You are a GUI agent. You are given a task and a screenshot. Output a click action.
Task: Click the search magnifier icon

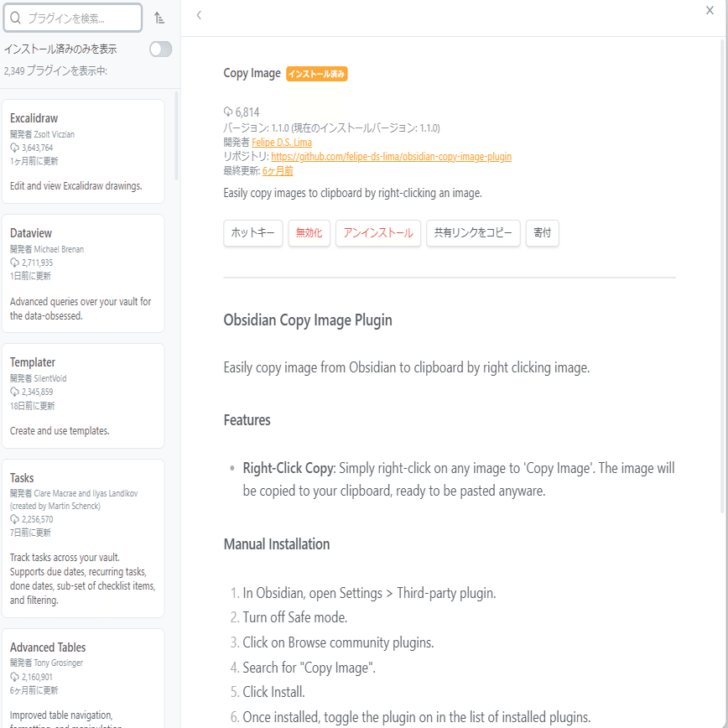click(x=15, y=18)
